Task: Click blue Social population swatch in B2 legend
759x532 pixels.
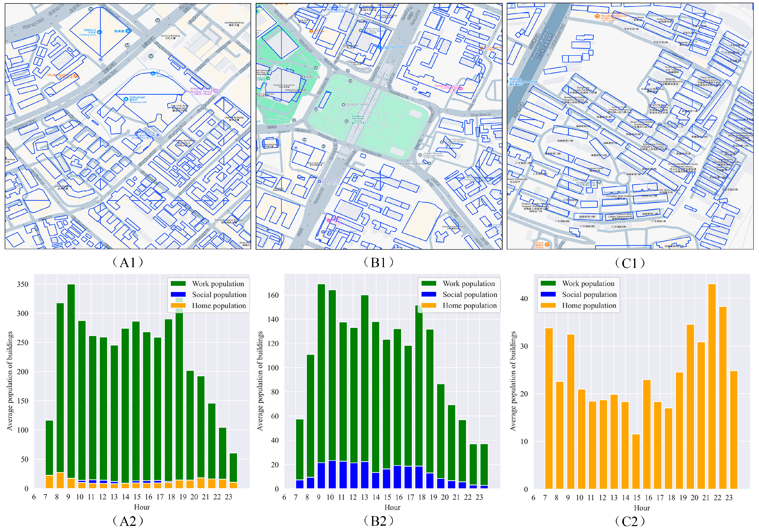Action: 429,294
